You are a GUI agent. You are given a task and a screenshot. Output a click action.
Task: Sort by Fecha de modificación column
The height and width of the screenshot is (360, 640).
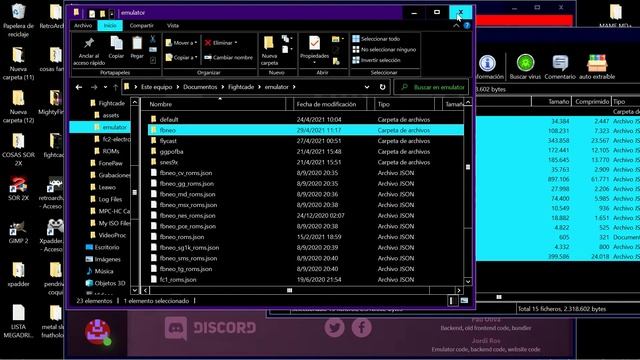tap(330, 104)
